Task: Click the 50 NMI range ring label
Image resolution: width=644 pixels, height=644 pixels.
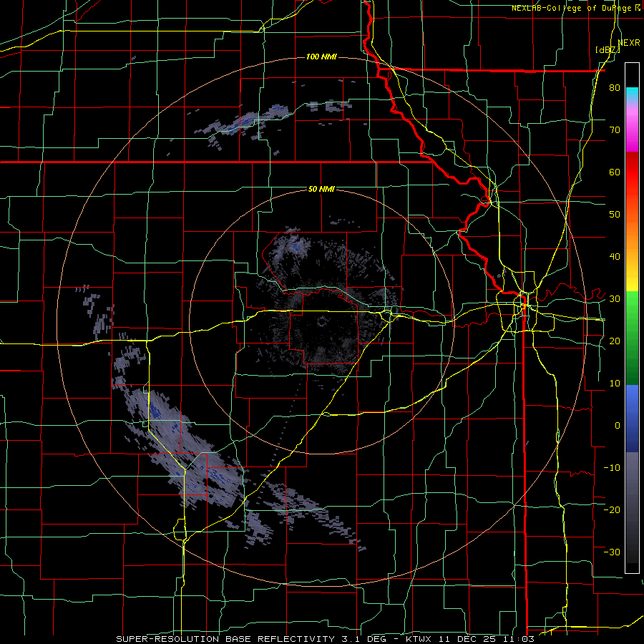Action: (321, 190)
